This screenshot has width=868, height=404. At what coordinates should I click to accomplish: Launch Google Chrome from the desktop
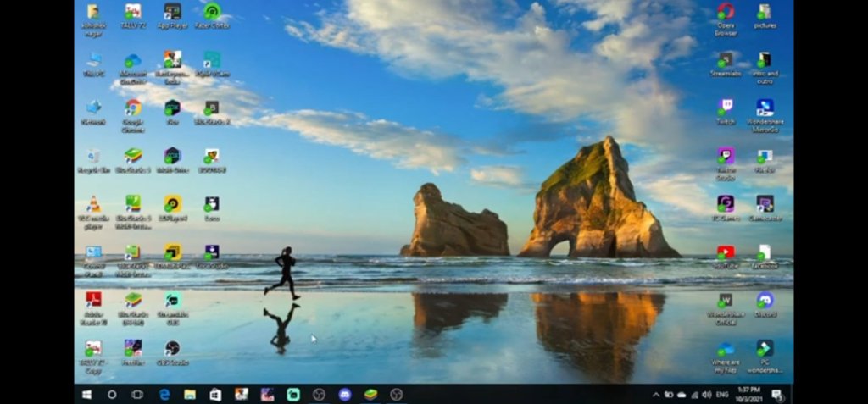pyautogui.click(x=133, y=108)
